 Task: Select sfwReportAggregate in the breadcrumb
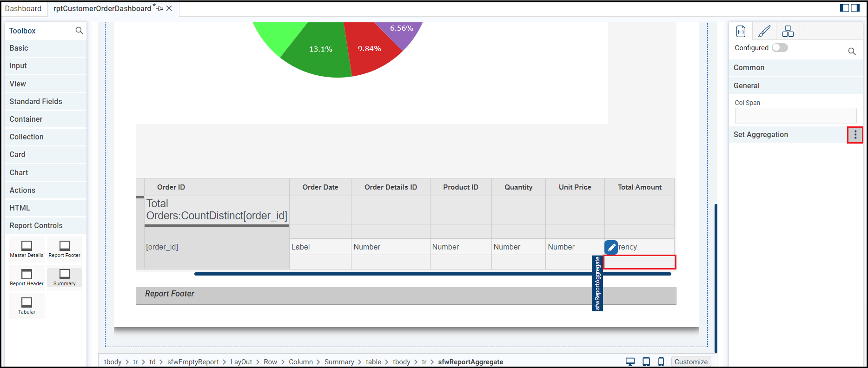tap(470, 362)
